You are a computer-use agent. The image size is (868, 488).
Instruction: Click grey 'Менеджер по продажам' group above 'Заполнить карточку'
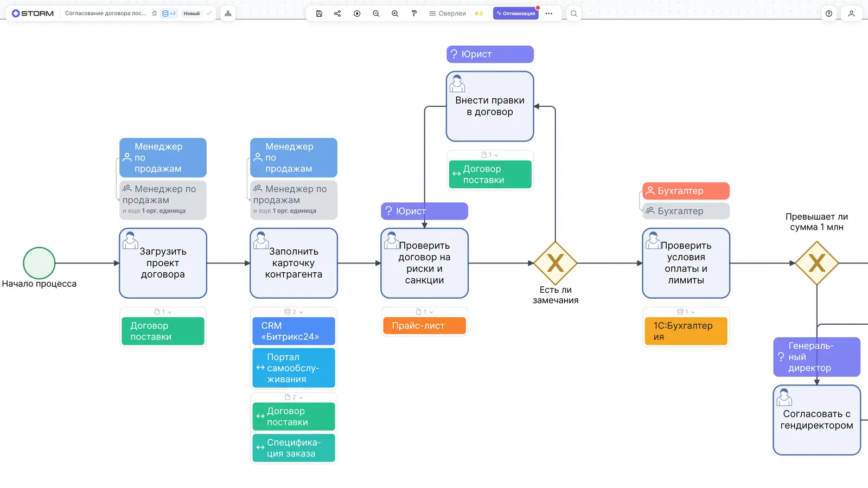tap(293, 200)
